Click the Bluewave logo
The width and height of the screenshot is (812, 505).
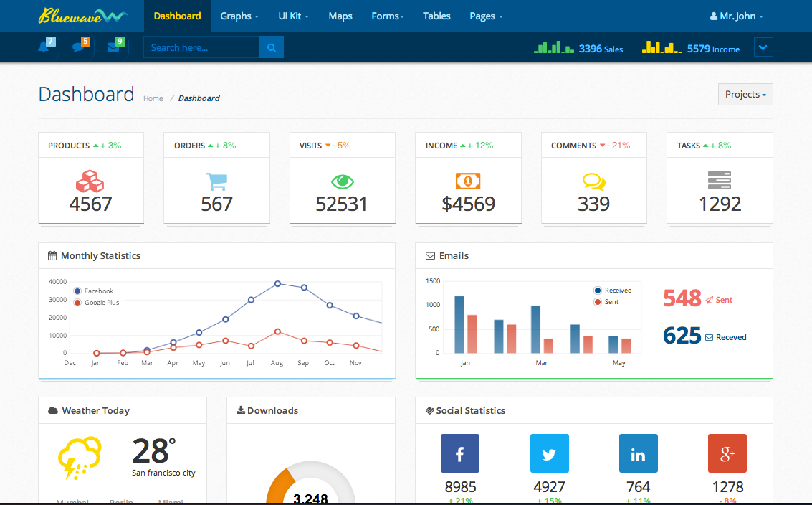coord(82,15)
